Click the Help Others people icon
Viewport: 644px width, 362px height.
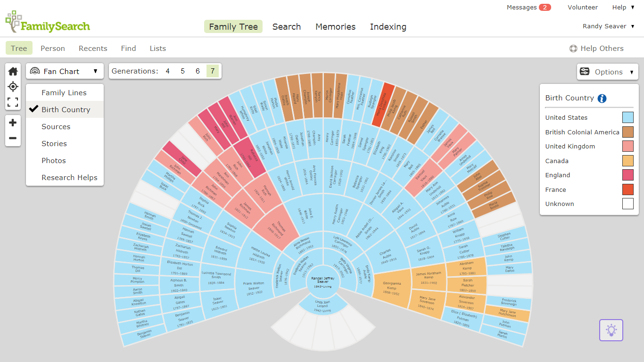coord(573,48)
